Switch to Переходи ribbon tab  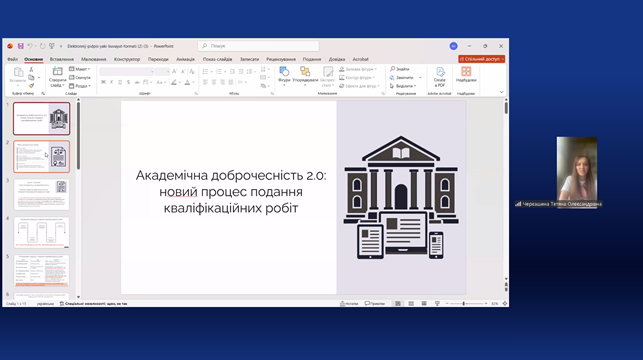158,59
